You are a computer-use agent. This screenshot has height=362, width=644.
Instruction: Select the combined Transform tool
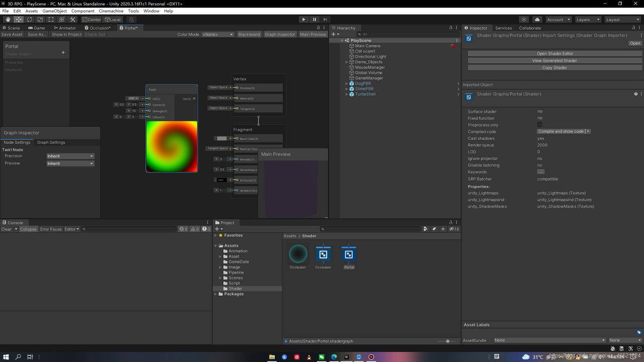[62, 20]
